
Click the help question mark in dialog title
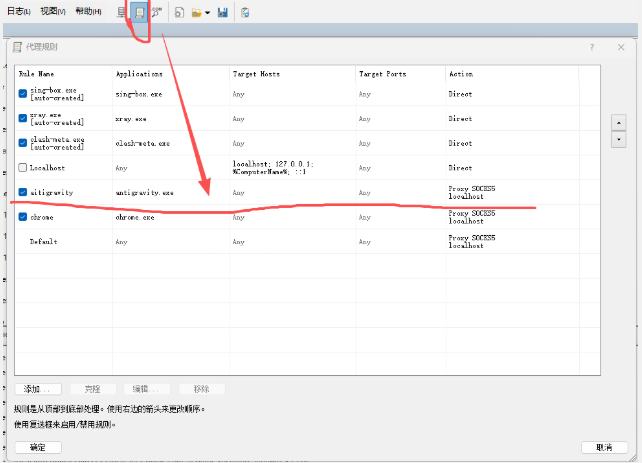(592, 47)
